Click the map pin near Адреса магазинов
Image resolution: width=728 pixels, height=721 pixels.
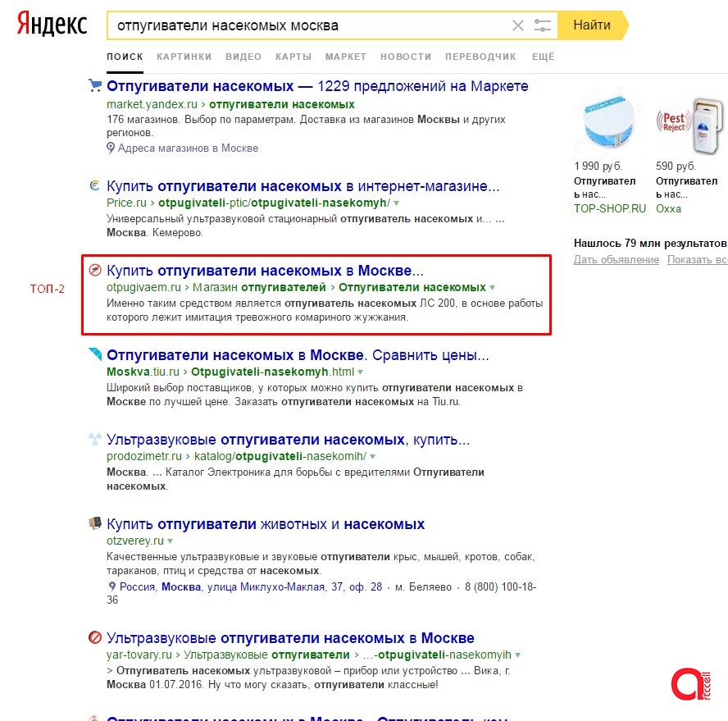point(111,148)
